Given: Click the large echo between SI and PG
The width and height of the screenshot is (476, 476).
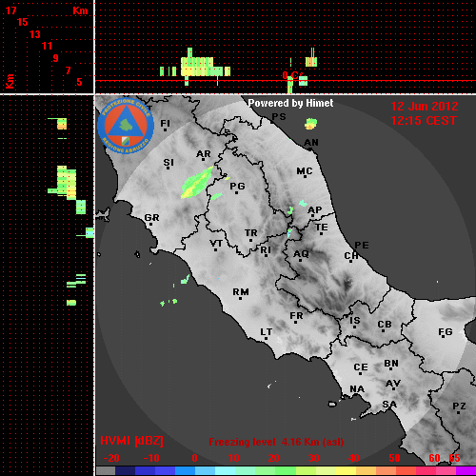Looking at the screenshot, I should coord(197,183).
